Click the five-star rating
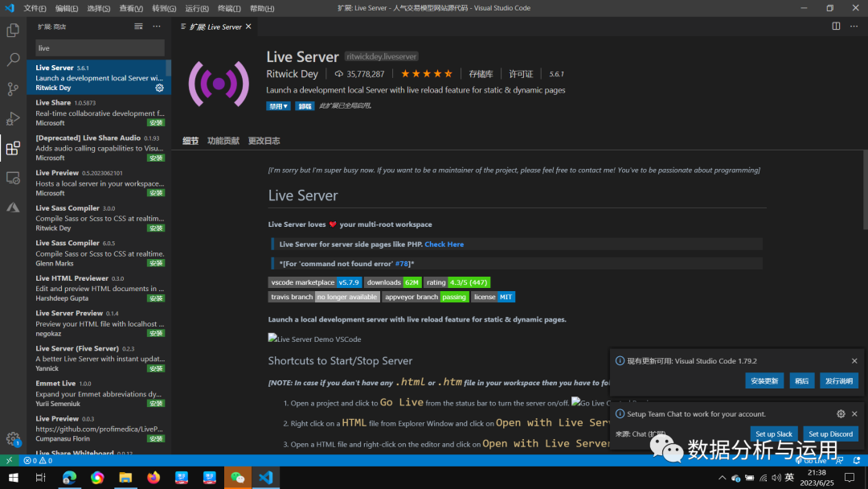Screen dimensions: 868x489 click(x=426, y=74)
